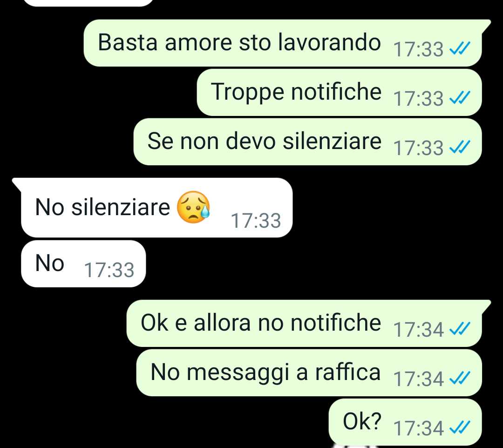Tap the 17:33 timestamp beside "No"
Screen dimensions: 503x448
(109, 270)
